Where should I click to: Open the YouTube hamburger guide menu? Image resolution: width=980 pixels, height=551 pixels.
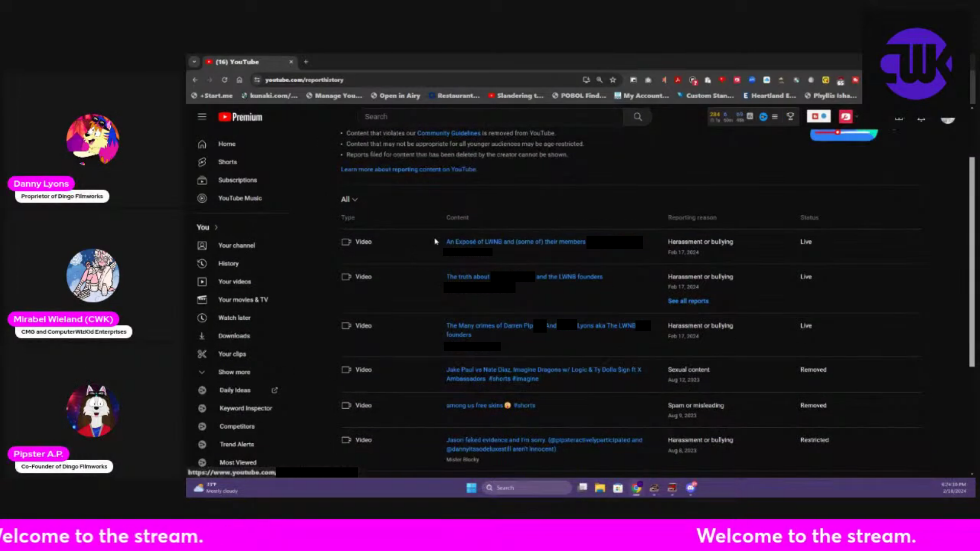pos(202,117)
